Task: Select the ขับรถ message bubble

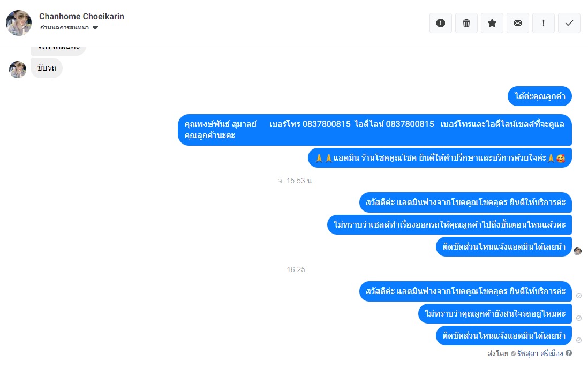Action: coord(47,68)
